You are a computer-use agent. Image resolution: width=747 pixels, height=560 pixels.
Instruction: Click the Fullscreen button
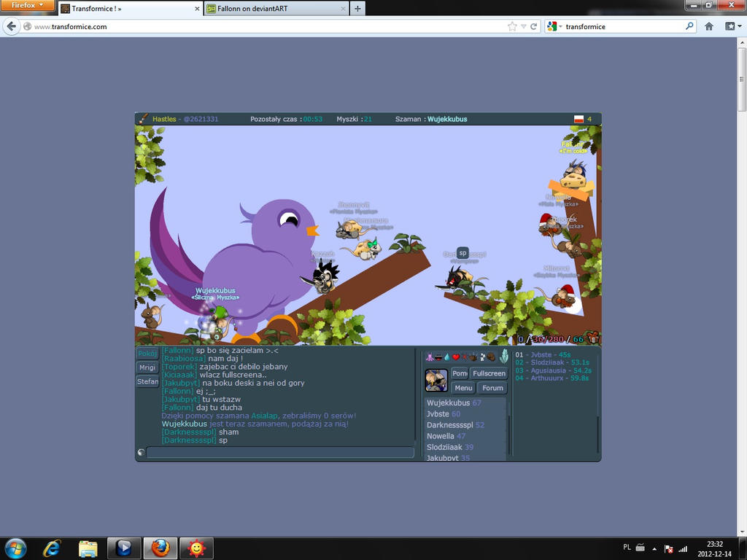click(489, 373)
